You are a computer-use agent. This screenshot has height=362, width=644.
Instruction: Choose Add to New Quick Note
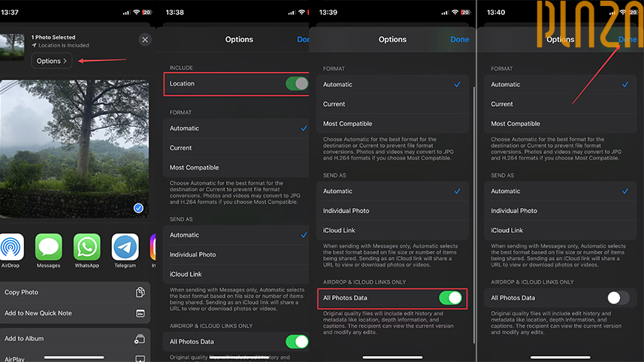click(74, 313)
